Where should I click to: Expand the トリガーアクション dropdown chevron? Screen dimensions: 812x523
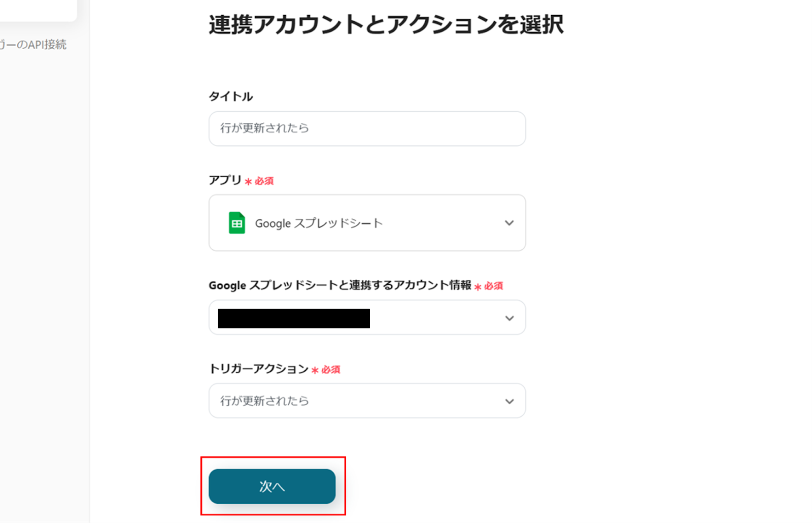coord(509,401)
